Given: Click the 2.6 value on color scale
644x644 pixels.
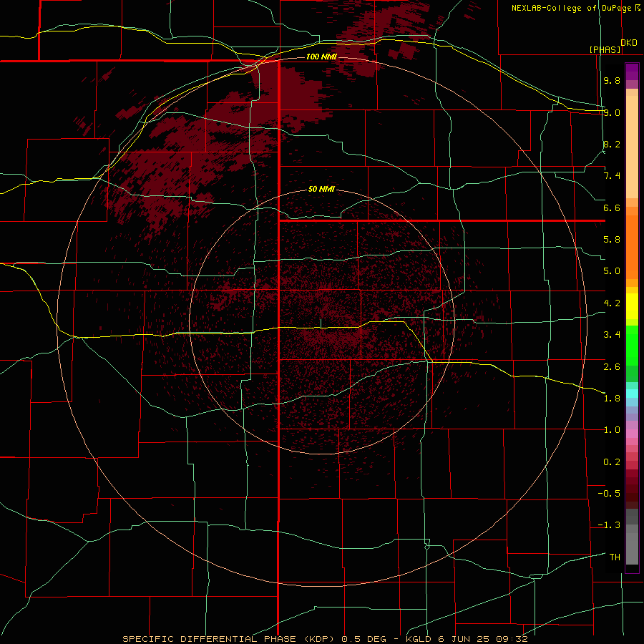Looking at the screenshot, I should coord(612,367).
